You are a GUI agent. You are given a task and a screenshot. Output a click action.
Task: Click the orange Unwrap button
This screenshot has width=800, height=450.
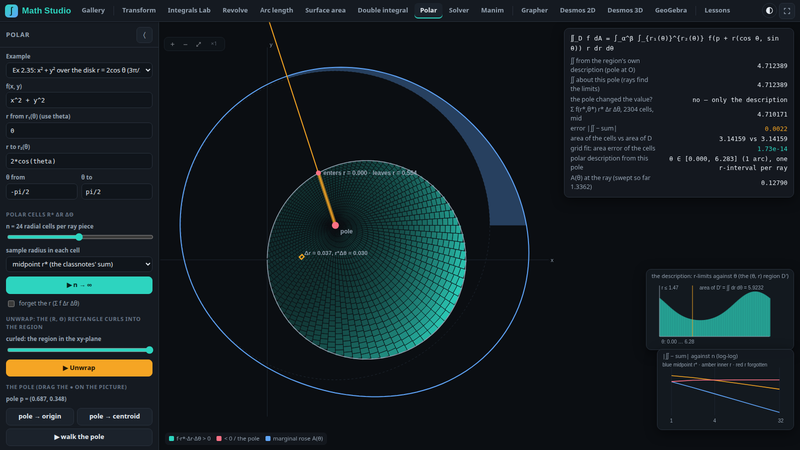point(79,368)
